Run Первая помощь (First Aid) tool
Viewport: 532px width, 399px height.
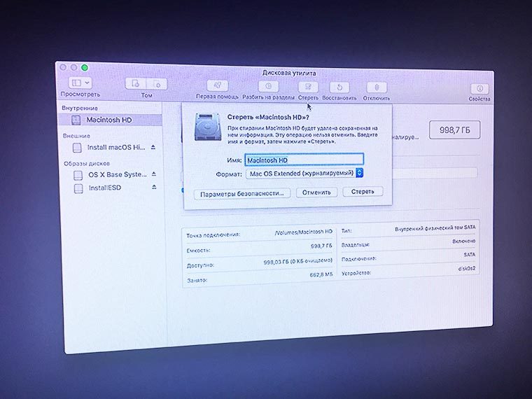pyautogui.click(x=218, y=86)
